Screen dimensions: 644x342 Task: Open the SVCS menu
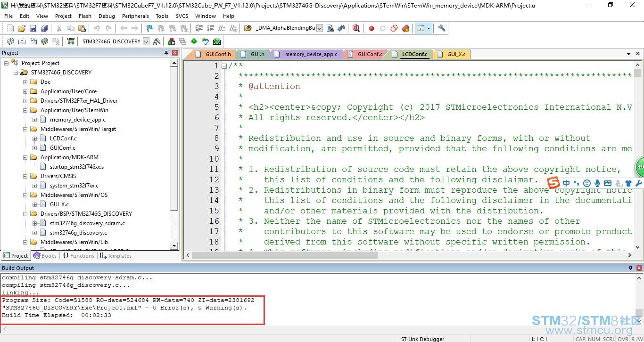pyautogui.click(x=182, y=16)
